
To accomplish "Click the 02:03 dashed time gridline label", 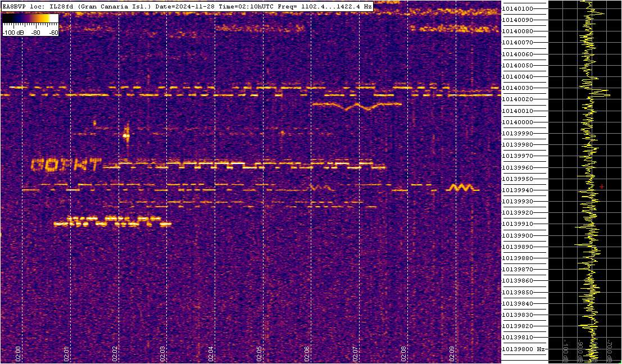I will click(162, 353).
